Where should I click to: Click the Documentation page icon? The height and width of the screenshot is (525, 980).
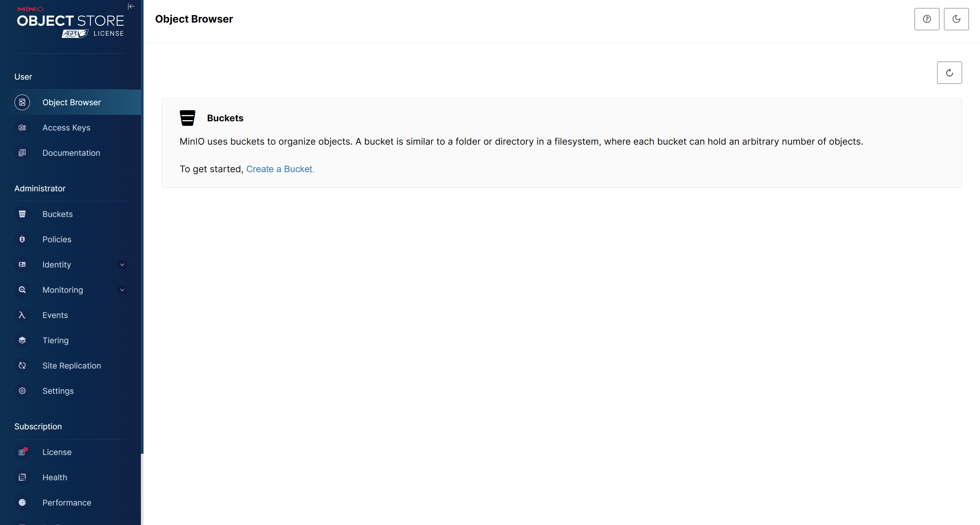22,153
